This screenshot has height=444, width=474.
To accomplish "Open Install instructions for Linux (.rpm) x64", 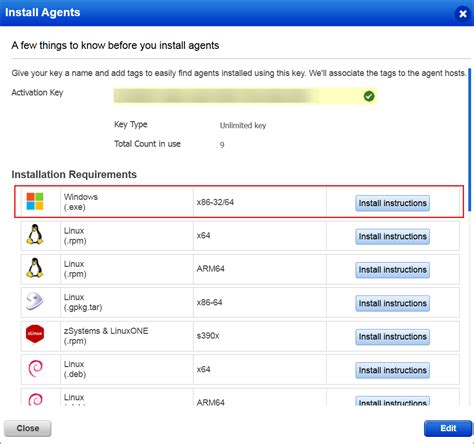I will click(392, 236).
